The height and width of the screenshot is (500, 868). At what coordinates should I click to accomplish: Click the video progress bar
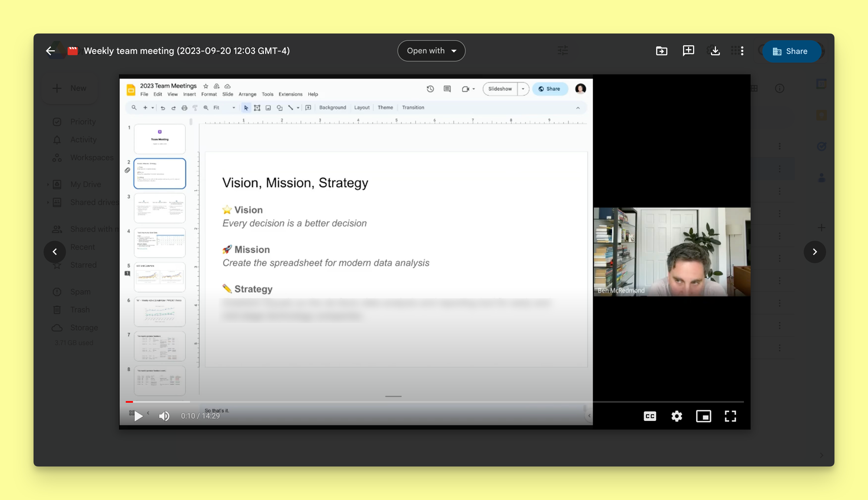coord(434,402)
